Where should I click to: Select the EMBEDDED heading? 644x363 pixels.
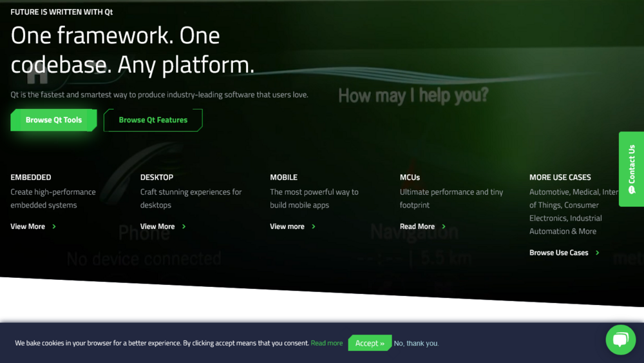[31, 177]
